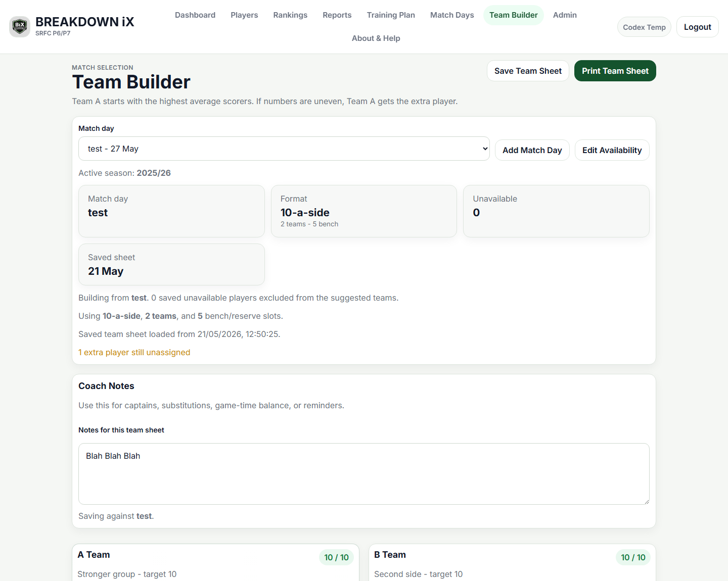Viewport: 728px width, 581px height.
Task: Open the Training Plan page
Action: 391,15
